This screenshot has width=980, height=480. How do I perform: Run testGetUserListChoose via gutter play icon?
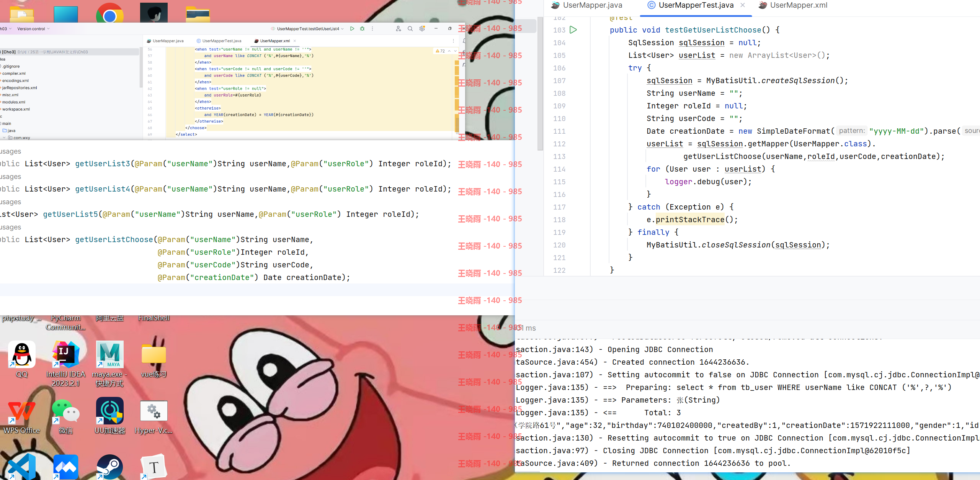coord(573,30)
